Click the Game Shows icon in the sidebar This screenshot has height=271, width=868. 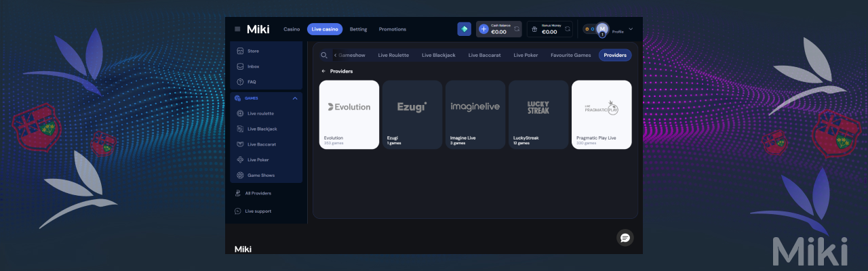[x=240, y=175]
